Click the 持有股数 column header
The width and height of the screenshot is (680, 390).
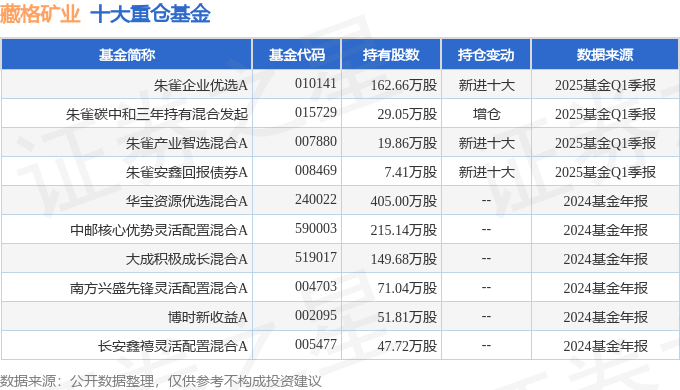tap(391, 55)
